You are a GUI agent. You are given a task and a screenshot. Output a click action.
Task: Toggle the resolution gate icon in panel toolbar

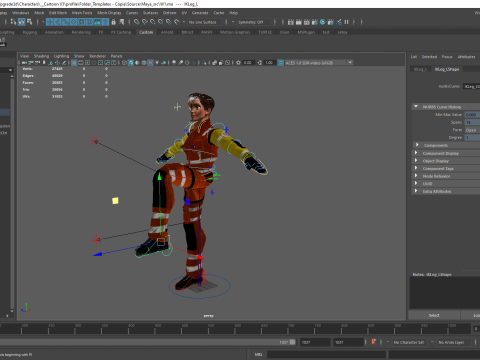pos(87,63)
